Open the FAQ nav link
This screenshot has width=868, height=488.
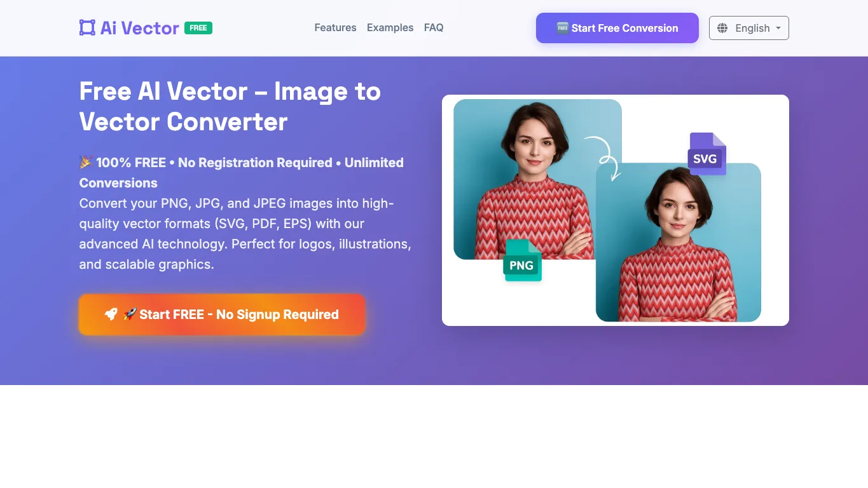click(434, 28)
